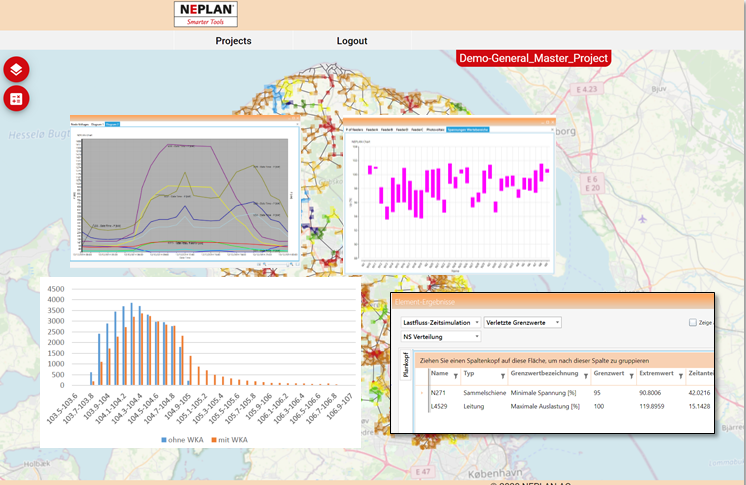746x485 pixels.
Task: Click the airport icon on the map
Action: 642,219
